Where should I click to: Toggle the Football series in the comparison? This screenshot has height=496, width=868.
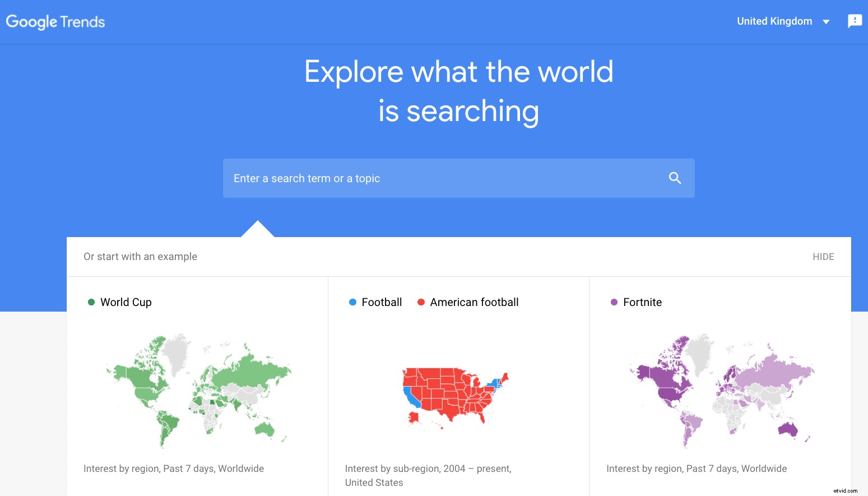(x=375, y=302)
